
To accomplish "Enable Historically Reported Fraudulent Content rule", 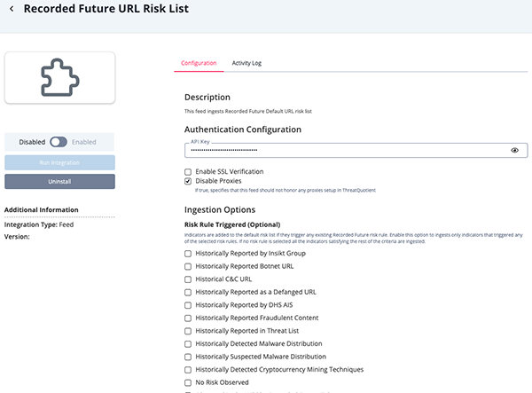I will click(x=188, y=318).
